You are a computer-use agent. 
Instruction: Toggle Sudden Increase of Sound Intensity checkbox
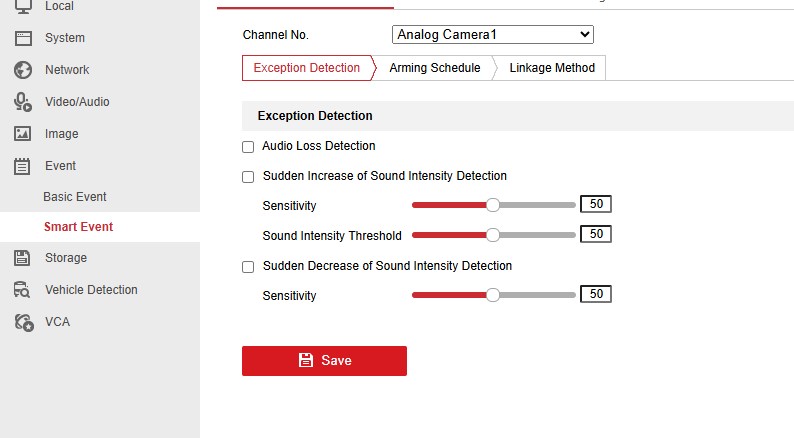click(248, 177)
